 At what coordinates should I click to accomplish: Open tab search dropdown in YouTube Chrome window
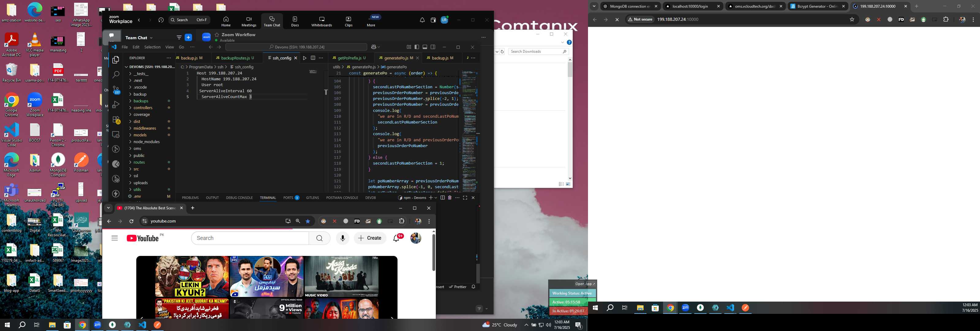(108, 208)
